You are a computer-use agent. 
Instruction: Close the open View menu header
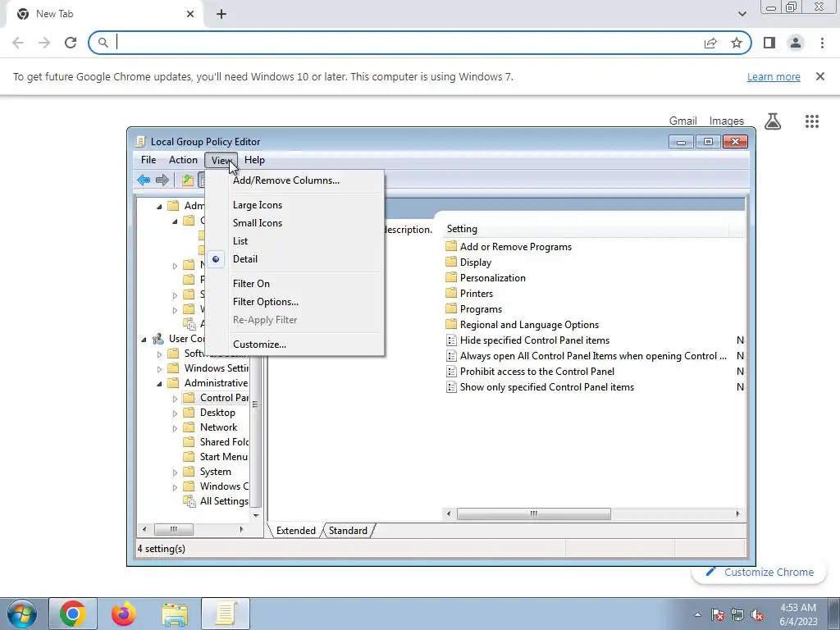(x=221, y=160)
